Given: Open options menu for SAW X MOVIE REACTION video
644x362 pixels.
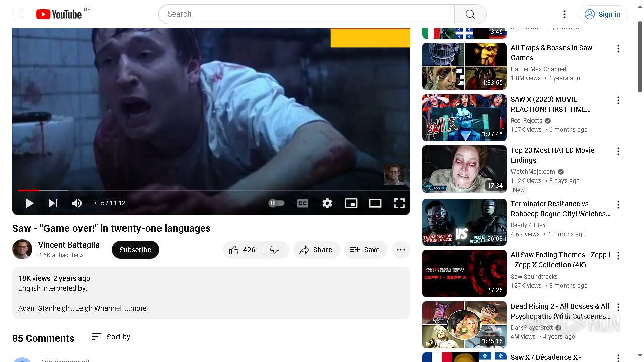Looking at the screenshot, I should pyautogui.click(x=618, y=100).
